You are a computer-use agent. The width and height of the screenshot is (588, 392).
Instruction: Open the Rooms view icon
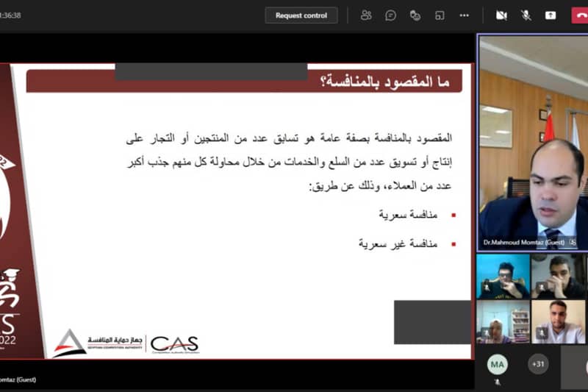[440, 15]
